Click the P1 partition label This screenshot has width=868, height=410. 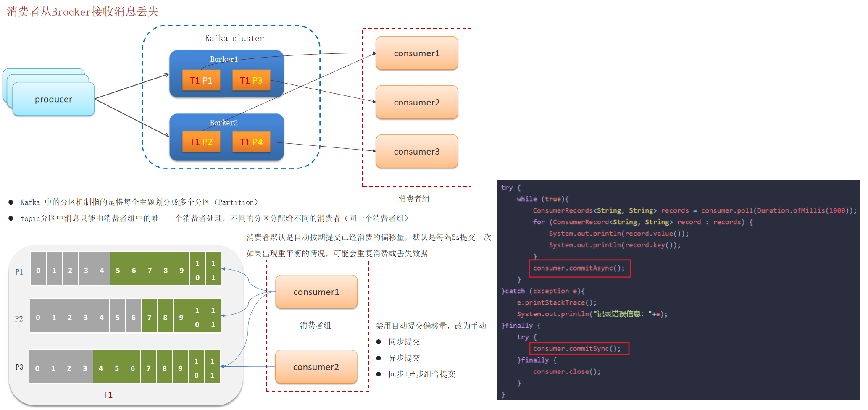[19, 272]
